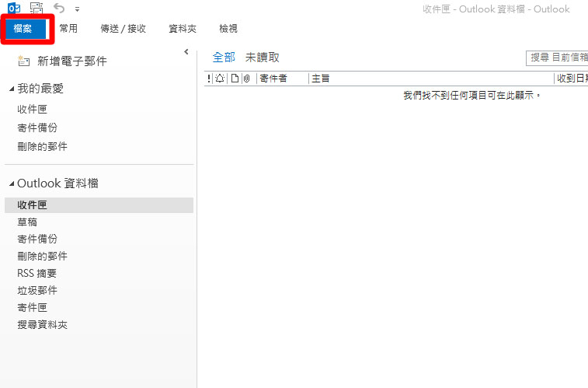Collapse the folder pane with the arrow
The image size is (588, 388).
(x=186, y=52)
